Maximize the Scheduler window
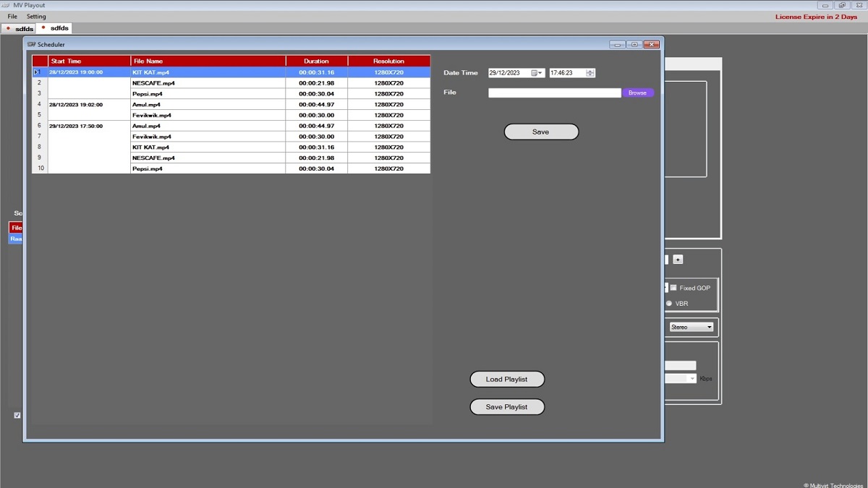 point(634,45)
